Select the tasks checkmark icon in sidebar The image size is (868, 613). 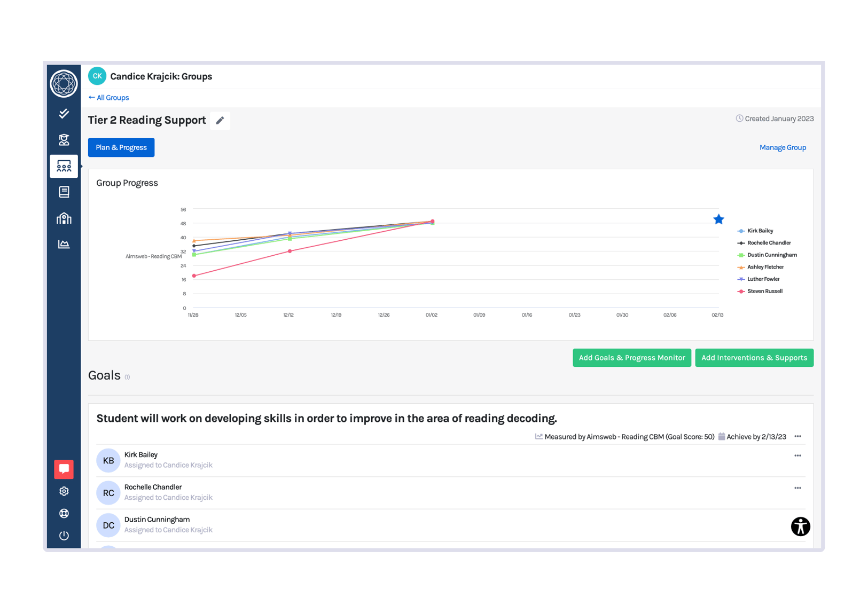click(x=64, y=113)
